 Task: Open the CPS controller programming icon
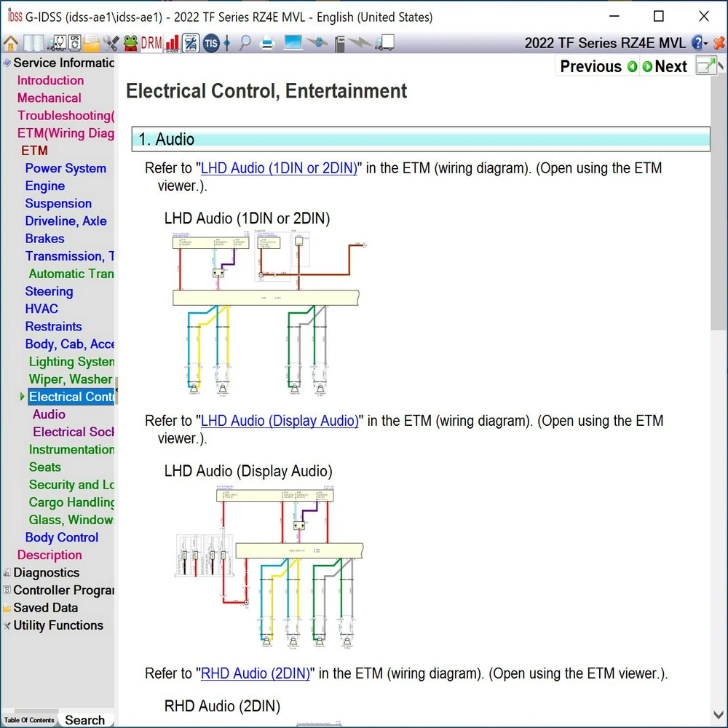pyautogui.click(x=74, y=43)
